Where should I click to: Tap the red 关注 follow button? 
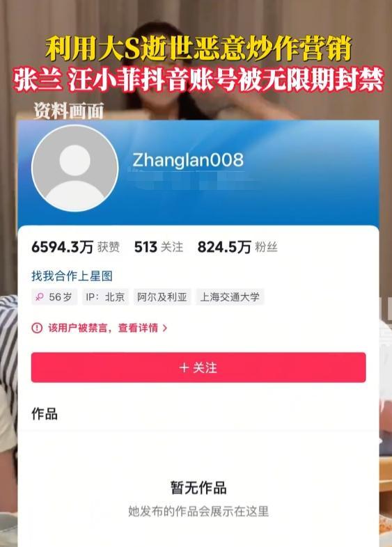pos(198,367)
